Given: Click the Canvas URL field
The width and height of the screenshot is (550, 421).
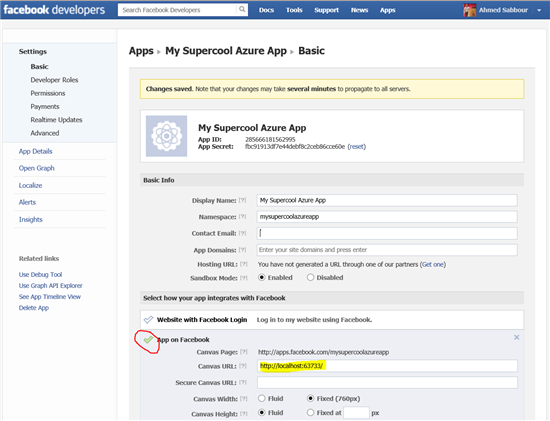Looking at the screenshot, I should 387,366.
